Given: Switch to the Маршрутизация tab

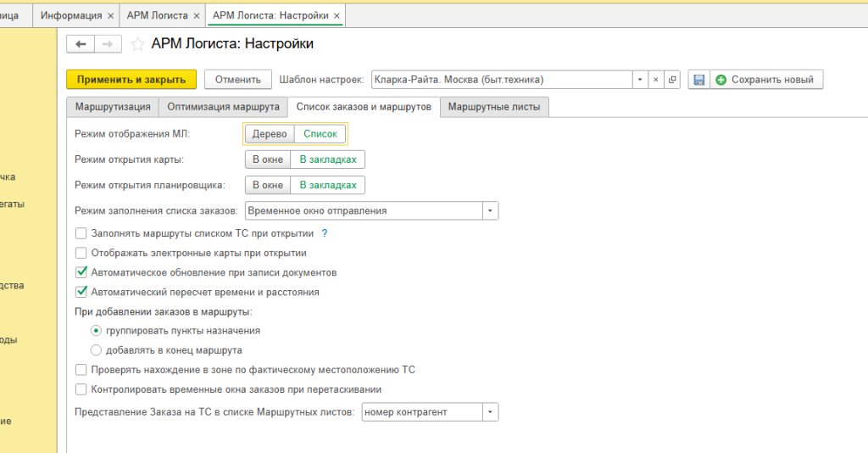Looking at the screenshot, I should (x=113, y=107).
